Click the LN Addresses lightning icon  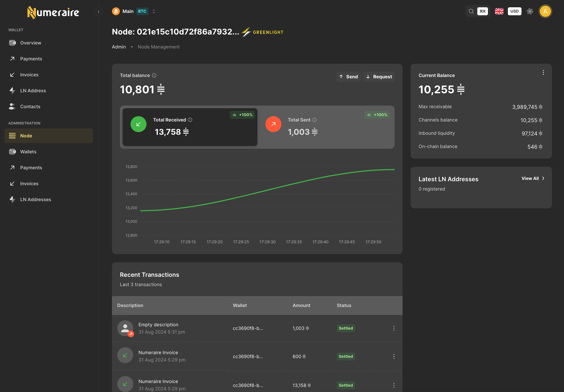[12, 199]
